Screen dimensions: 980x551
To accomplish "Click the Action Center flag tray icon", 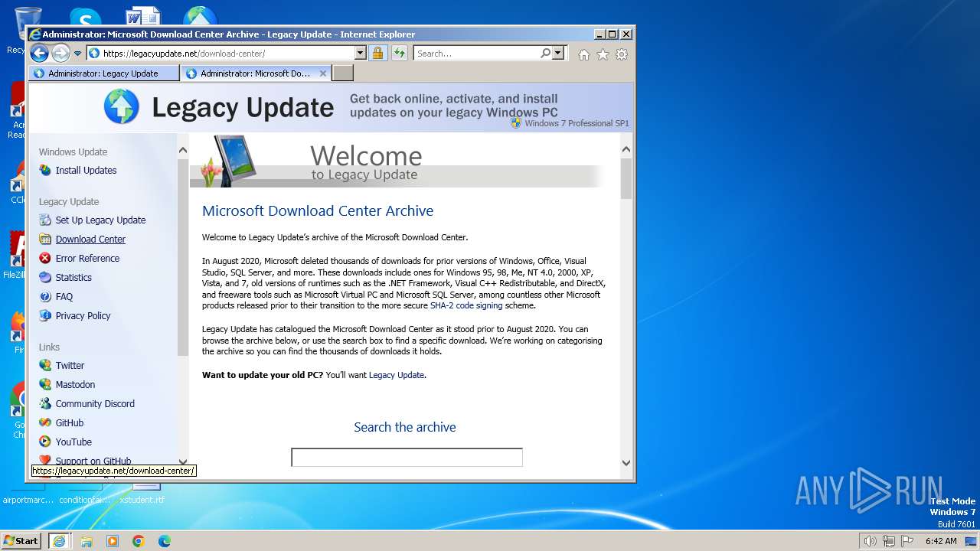I will coord(907,541).
